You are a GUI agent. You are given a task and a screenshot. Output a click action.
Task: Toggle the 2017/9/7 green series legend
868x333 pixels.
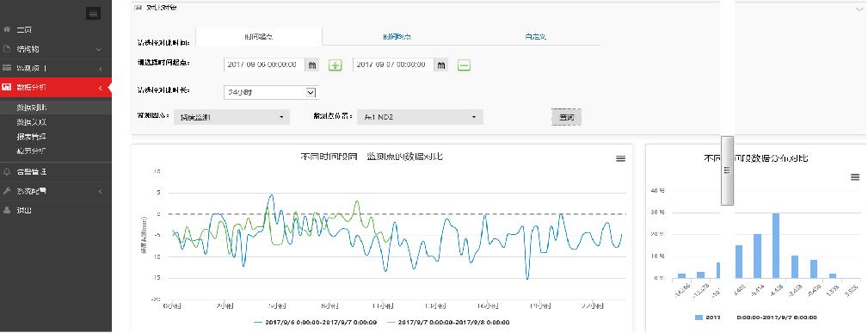pyautogui.click(x=448, y=322)
